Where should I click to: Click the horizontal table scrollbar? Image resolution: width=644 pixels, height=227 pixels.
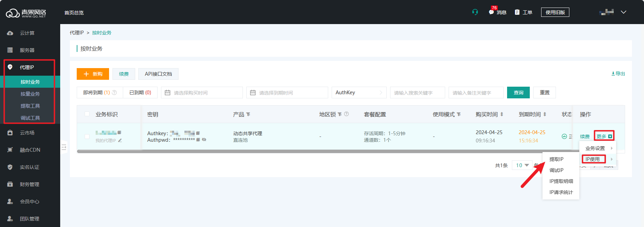click(x=310, y=151)
